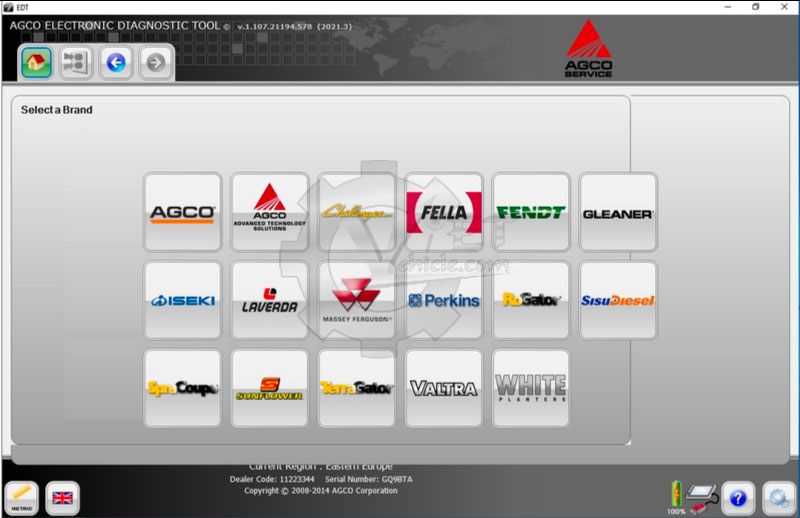
Task: Select the Challenger brand tile
Action: click(356, 212)
